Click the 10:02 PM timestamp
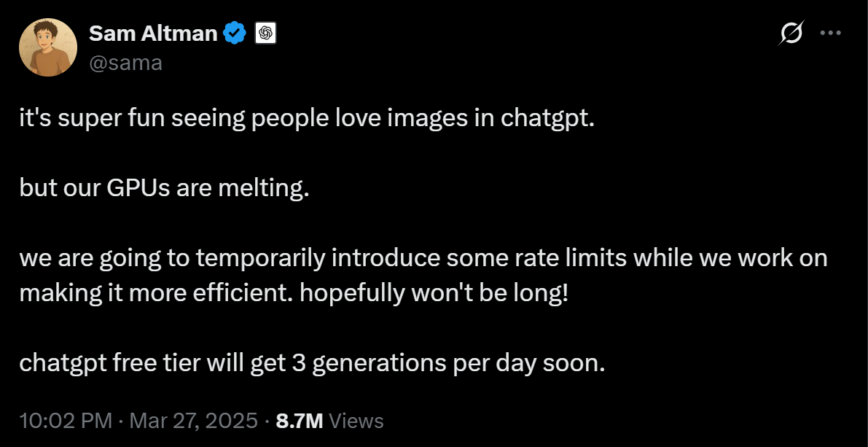The image size is (868, 447). (66, 421)
